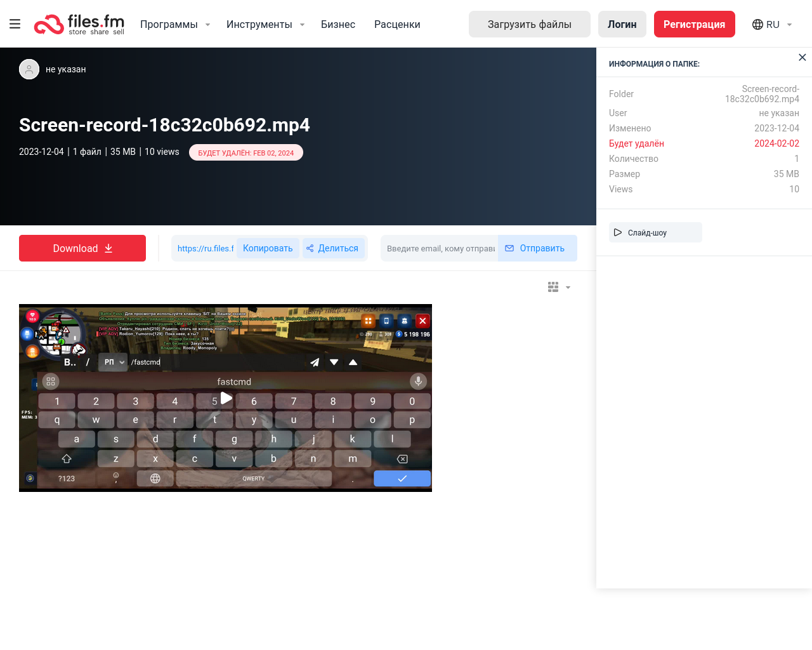Click the 35 MB size value in info panel

point(786,174)
